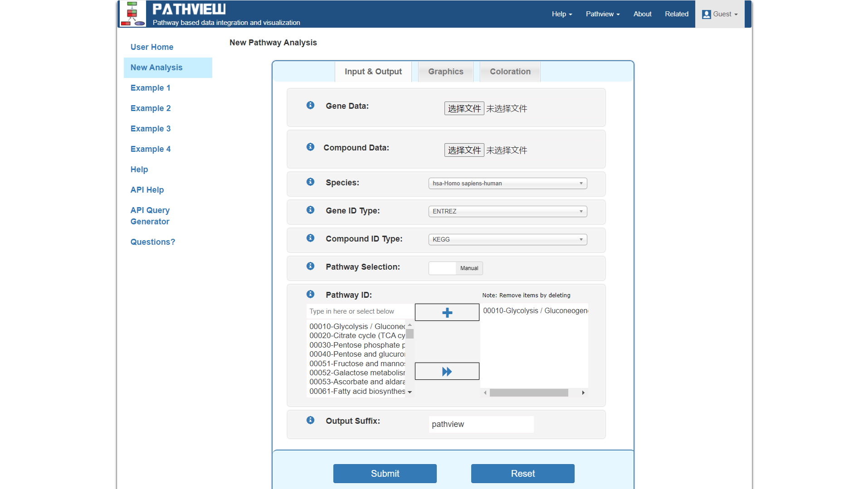Click the info icon beside Compound Data

click(x=310, y=147)
